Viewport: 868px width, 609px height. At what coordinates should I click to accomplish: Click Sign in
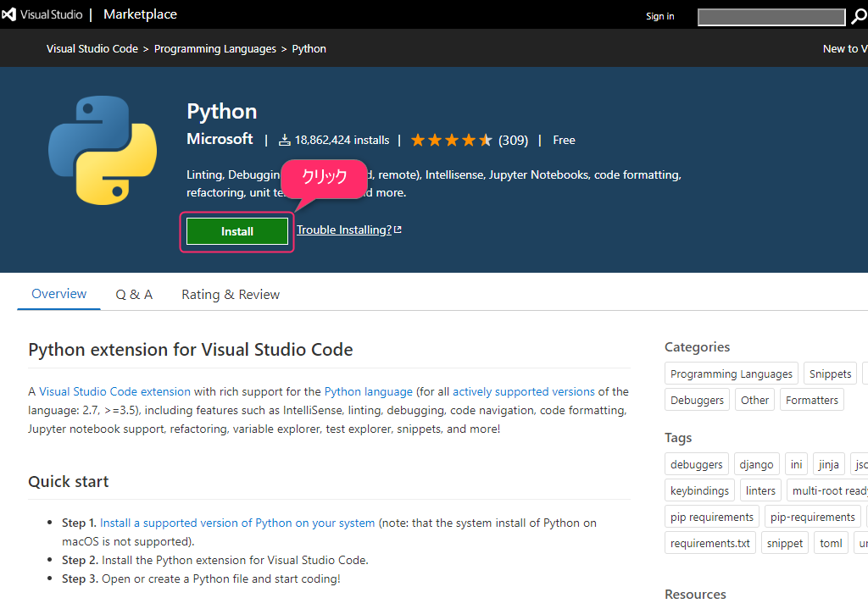coord(659,16)
